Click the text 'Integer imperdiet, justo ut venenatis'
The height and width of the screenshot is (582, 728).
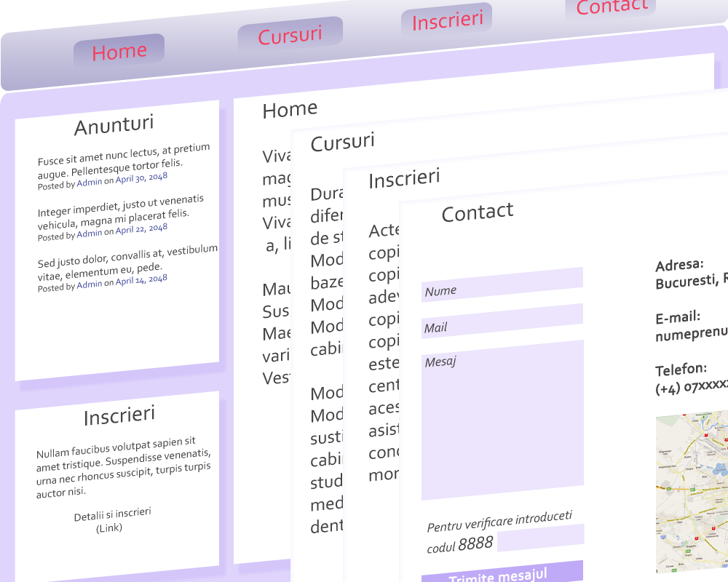click(x=121, y=206)
